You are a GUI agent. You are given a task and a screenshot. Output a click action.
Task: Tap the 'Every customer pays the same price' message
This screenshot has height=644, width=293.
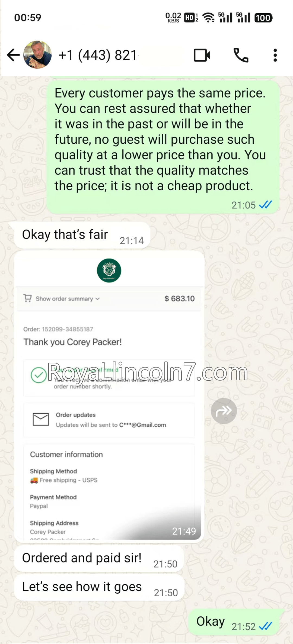pos(163,147)
